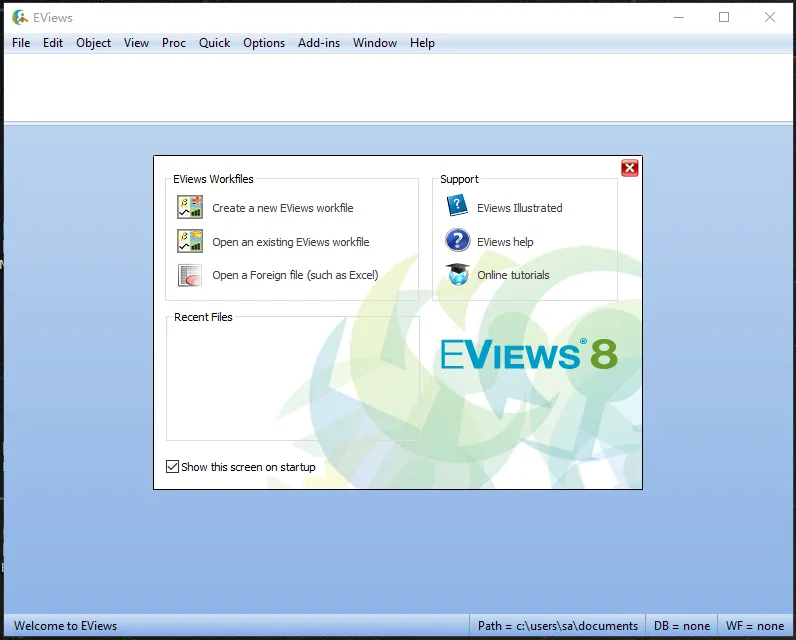The image size is (796, 640).
Task: Open the Quick menu
Action: click(x=214, y=43)
